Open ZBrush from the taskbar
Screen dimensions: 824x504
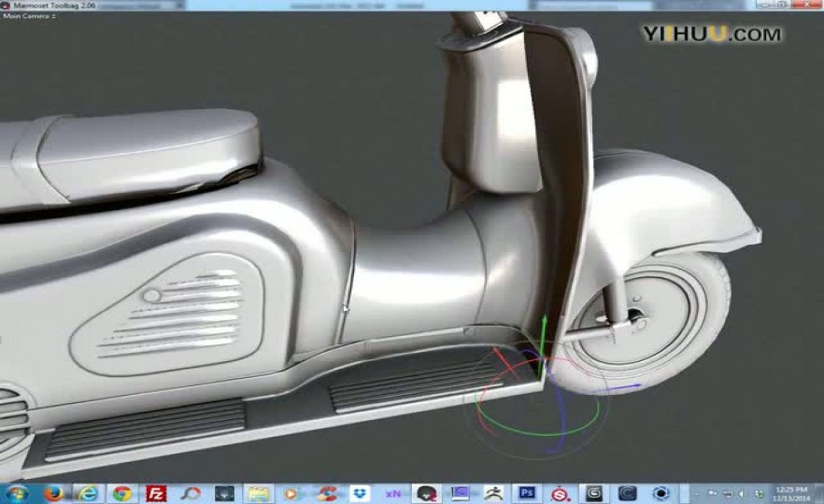tap(493, 494)
